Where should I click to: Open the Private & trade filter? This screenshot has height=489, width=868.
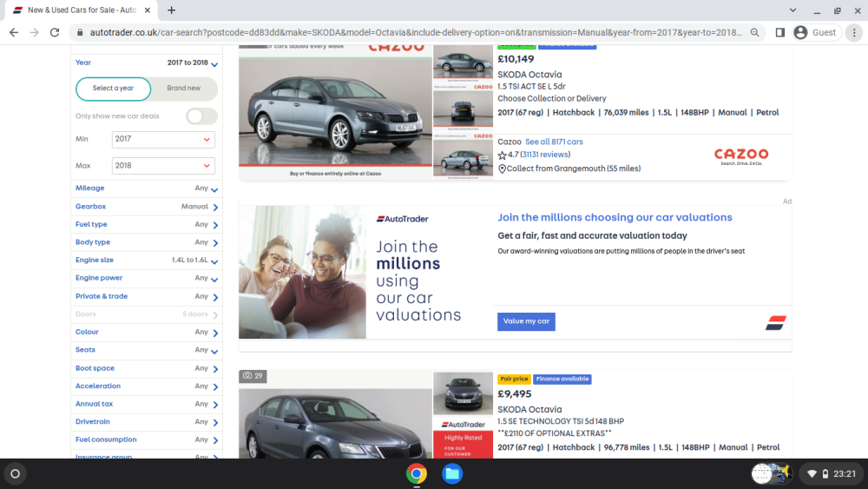click(x=147, y=296)
